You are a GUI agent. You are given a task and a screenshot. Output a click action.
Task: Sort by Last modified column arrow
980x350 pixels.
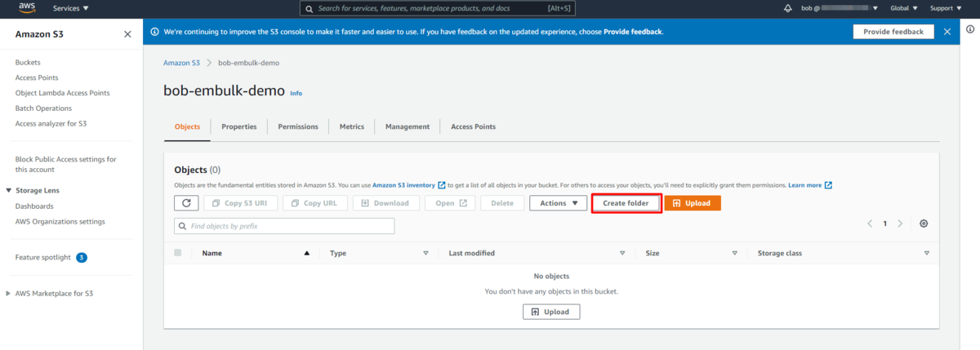[622, 254]
